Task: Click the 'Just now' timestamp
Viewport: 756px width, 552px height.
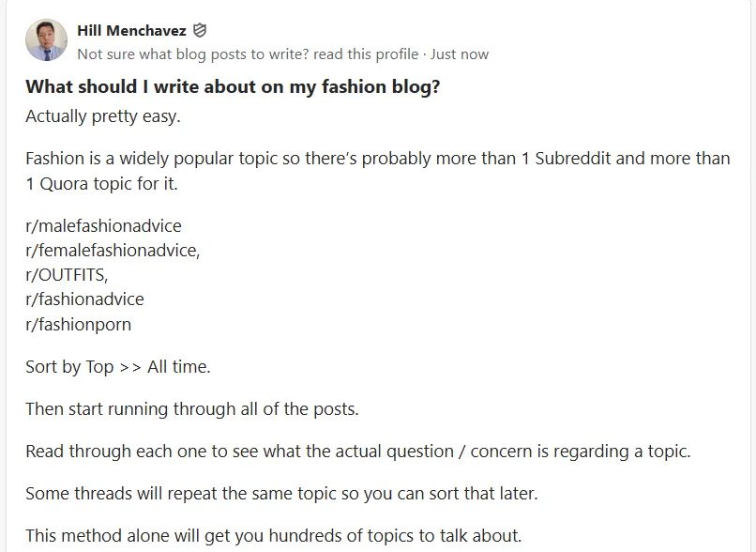Action: 460,54
